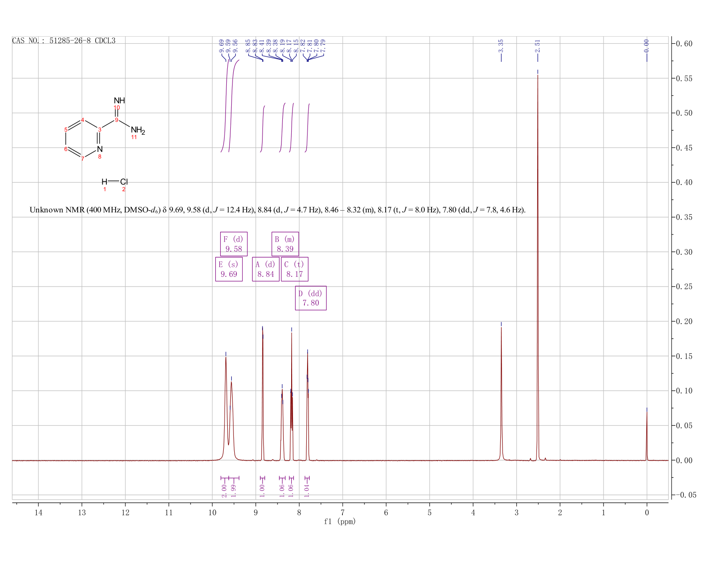Click the Cl atom of the HCl

(x=124, y=182)
